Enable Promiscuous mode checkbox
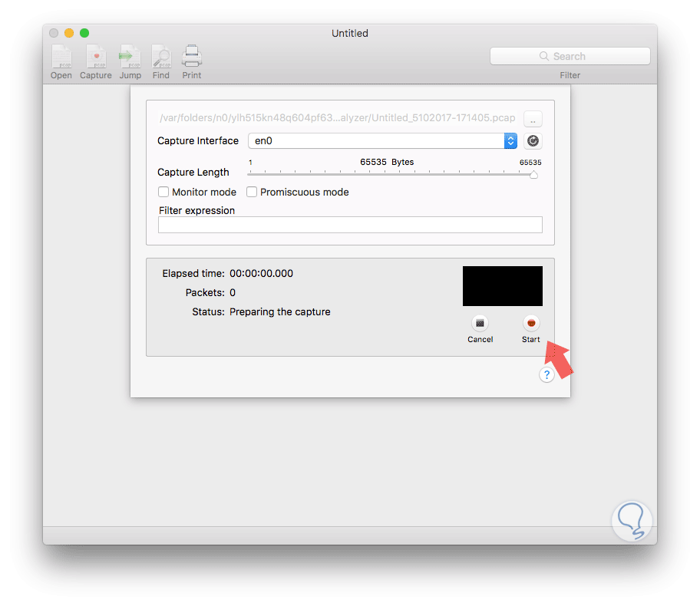The image size is (700, 606). 252,192
